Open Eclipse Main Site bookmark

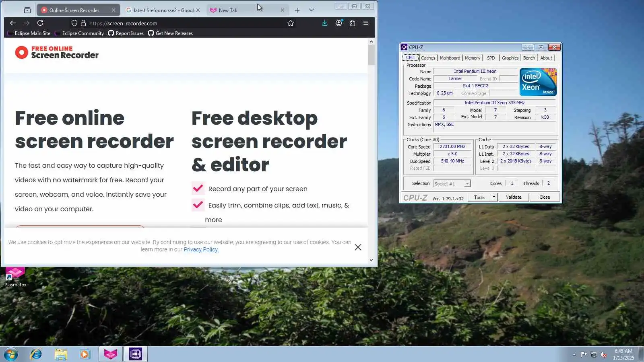[29, 33]
